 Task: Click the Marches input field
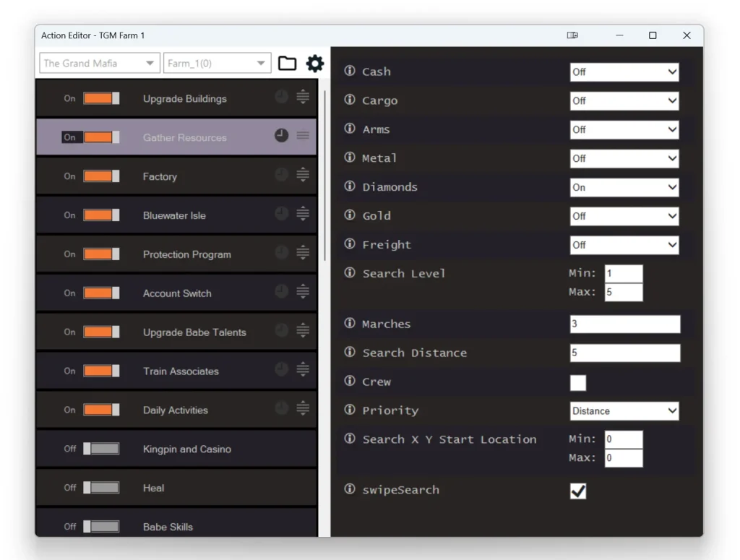[x=625, y=324]
